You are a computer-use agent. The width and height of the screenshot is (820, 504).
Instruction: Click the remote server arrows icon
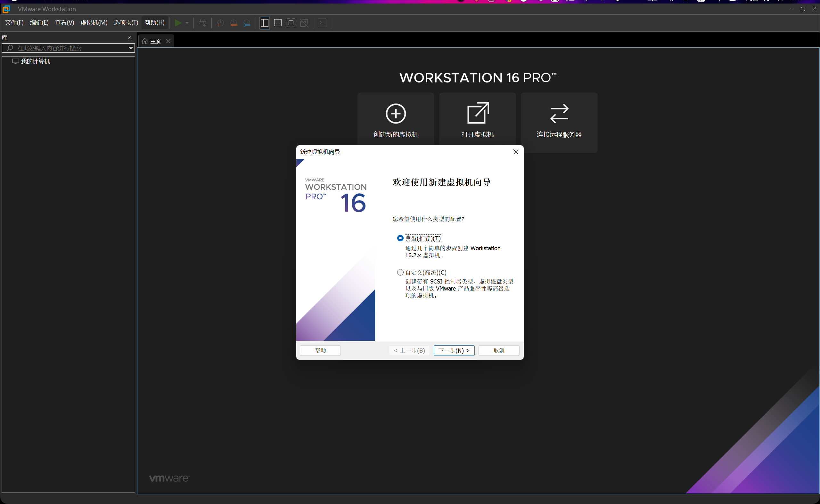point(559,113)
